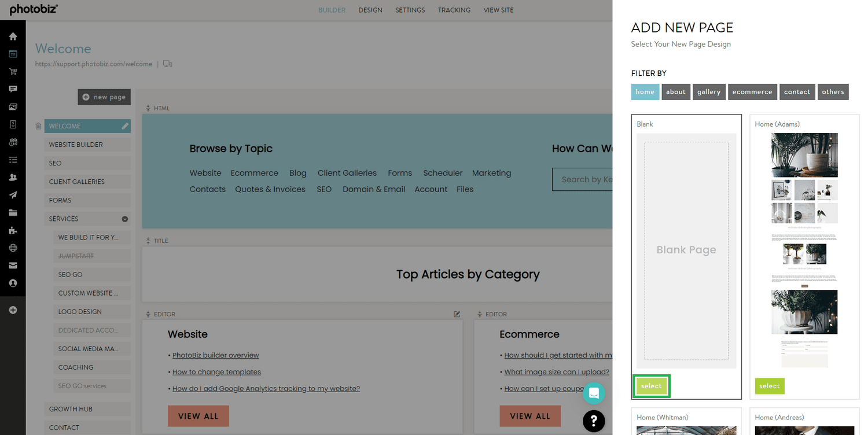This screenshot has width=868, height=435.
Task: Open the quotes and invoices icon
Action: (x=13, y=124)
